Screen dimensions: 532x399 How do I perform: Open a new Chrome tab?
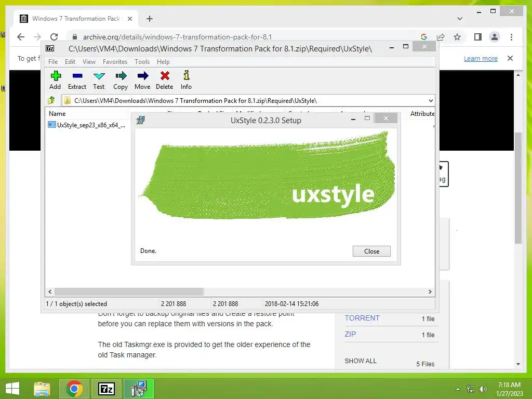[x=150, y=19]
